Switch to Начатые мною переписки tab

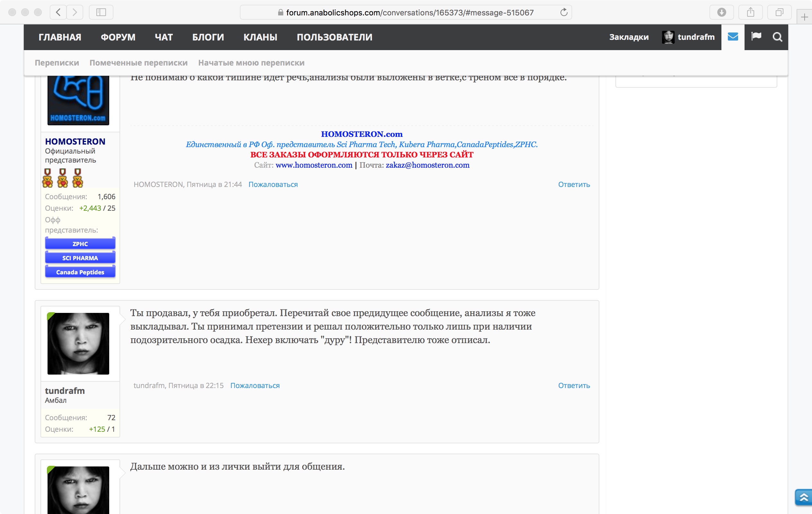(x=251, y=63)
